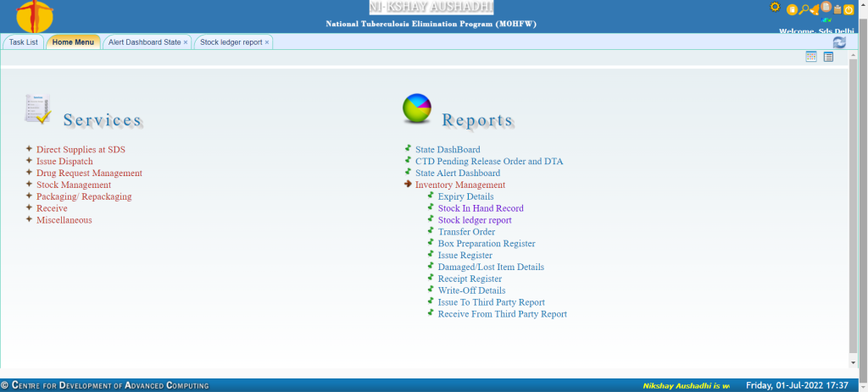Click the NTEP logo at top left
868x392 pixels.
pos(35,17)
